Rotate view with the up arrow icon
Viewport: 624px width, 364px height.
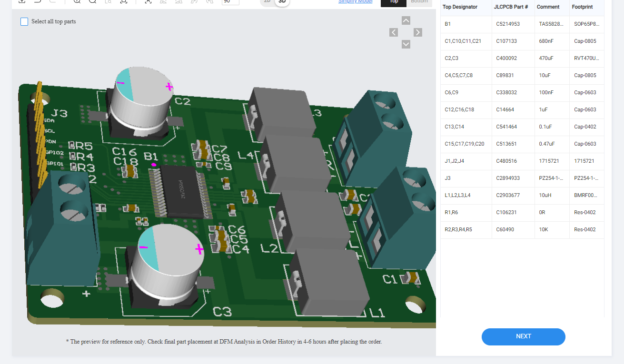pyautogui.click(x=406, y=20)
